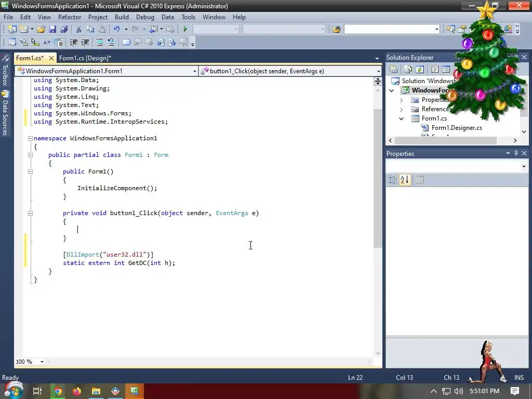The width and height of the screenshot is (532, 399).
Task: Open the Find combo box dropdown
Action: click(x=436, y=29)
